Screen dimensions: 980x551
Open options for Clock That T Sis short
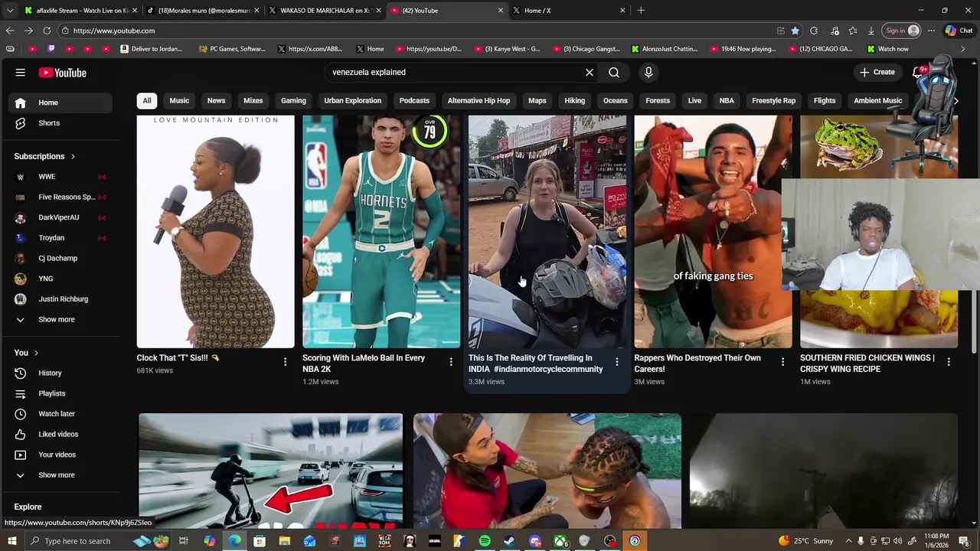tap(285, 361)
